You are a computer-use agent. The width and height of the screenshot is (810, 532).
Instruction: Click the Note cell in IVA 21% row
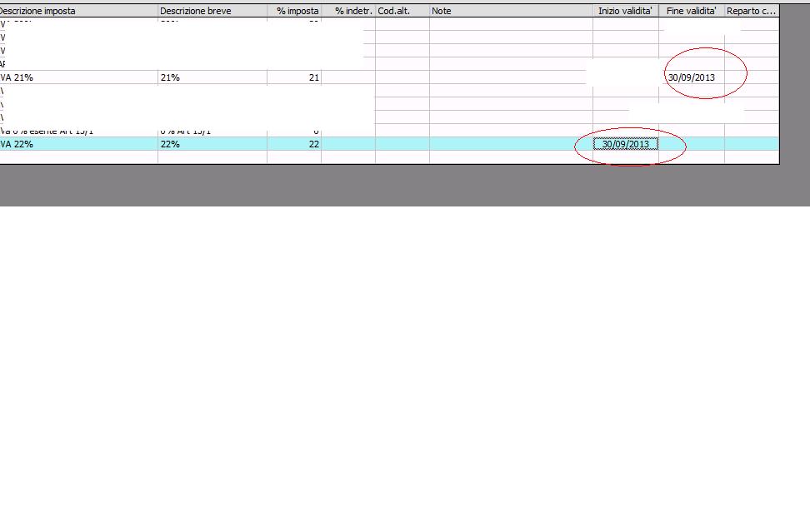[511, 77]
